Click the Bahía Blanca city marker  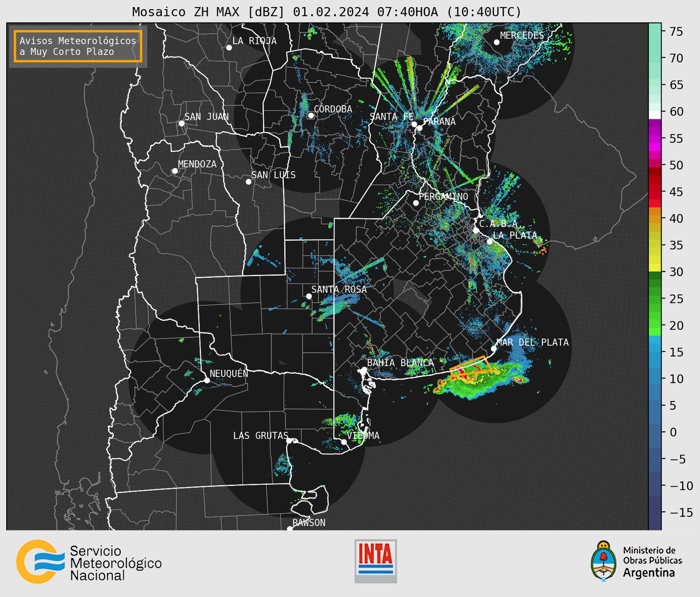point(364,369)
